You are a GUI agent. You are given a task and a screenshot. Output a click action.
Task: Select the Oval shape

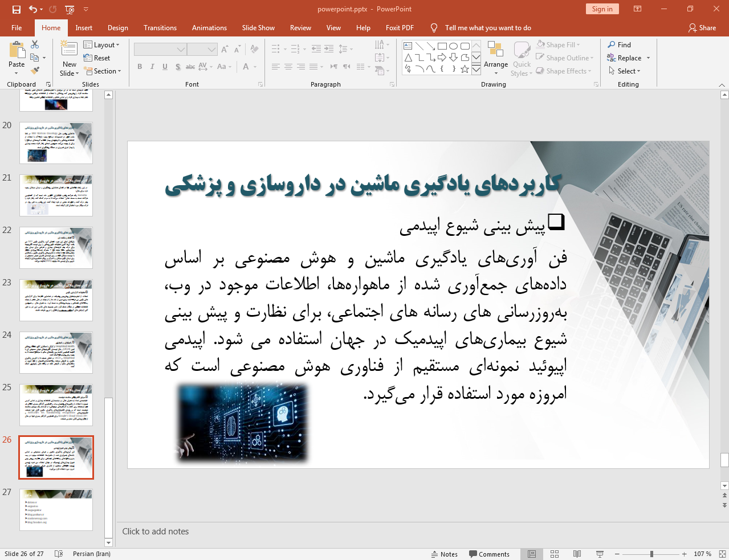[453, 46]
